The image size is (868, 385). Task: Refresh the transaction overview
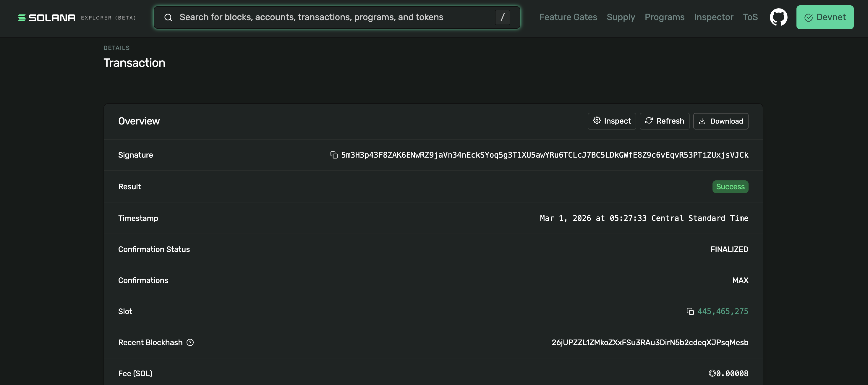pyautogui.click(x=664, y=121)
